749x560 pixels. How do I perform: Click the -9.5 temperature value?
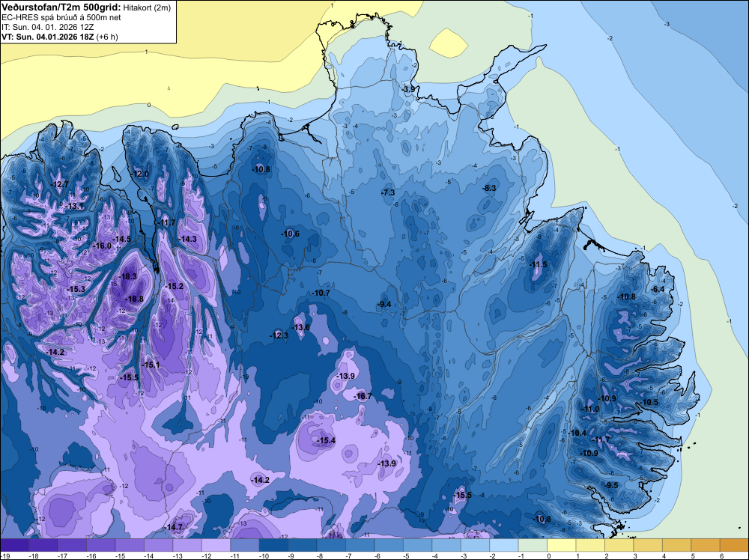(611, 485)
